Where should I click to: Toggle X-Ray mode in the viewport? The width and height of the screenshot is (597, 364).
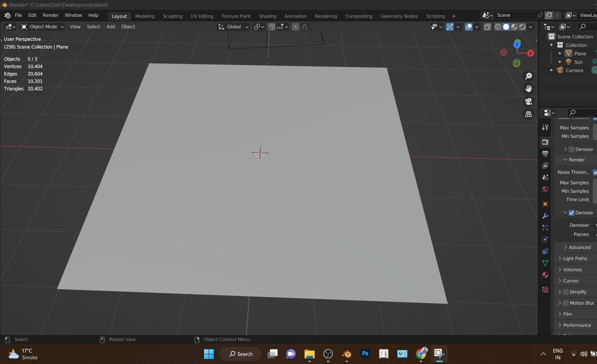[x=487, y=27]
